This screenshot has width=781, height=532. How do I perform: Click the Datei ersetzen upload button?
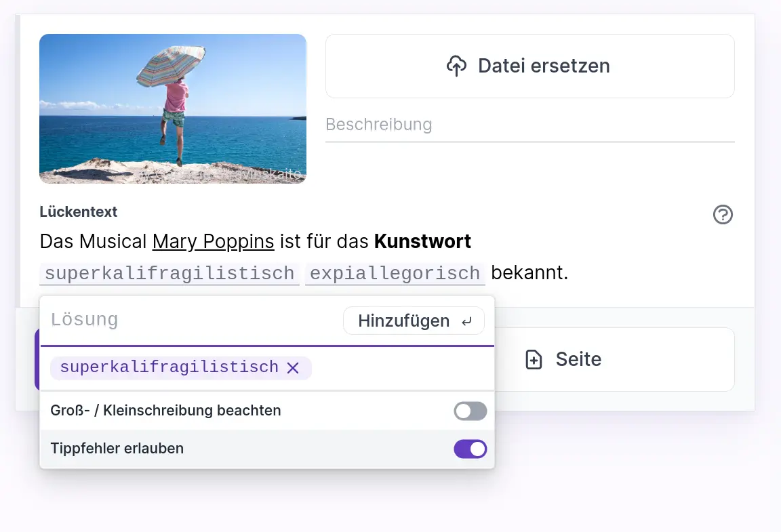[x=530, y=66]
